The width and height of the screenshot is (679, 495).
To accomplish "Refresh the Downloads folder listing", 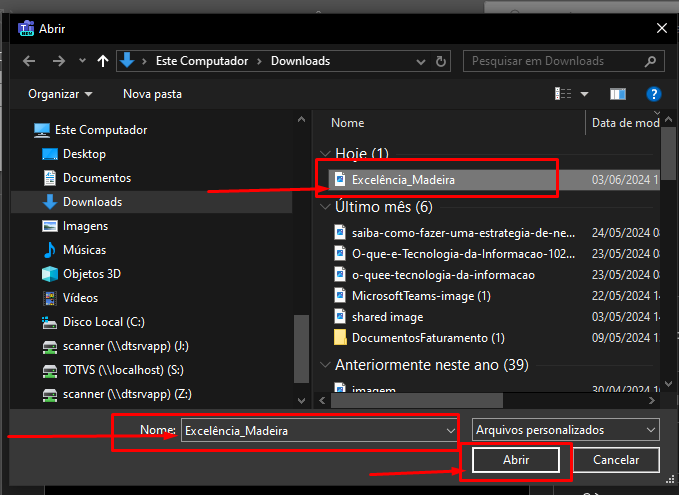I will (x=445, y=61).
